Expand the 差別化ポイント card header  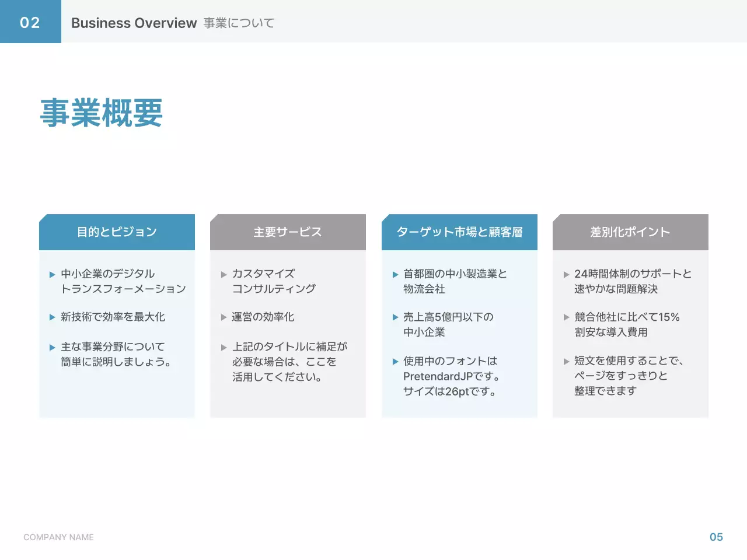[630, 232]
